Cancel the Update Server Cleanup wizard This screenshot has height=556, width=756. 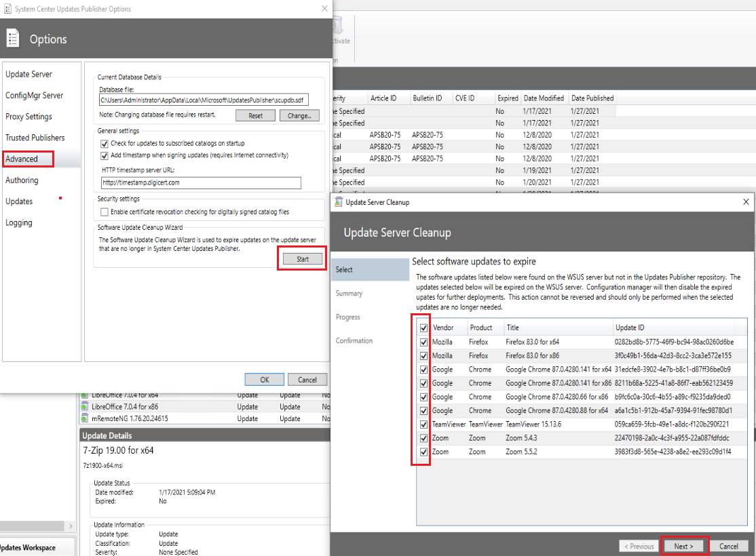728,547
